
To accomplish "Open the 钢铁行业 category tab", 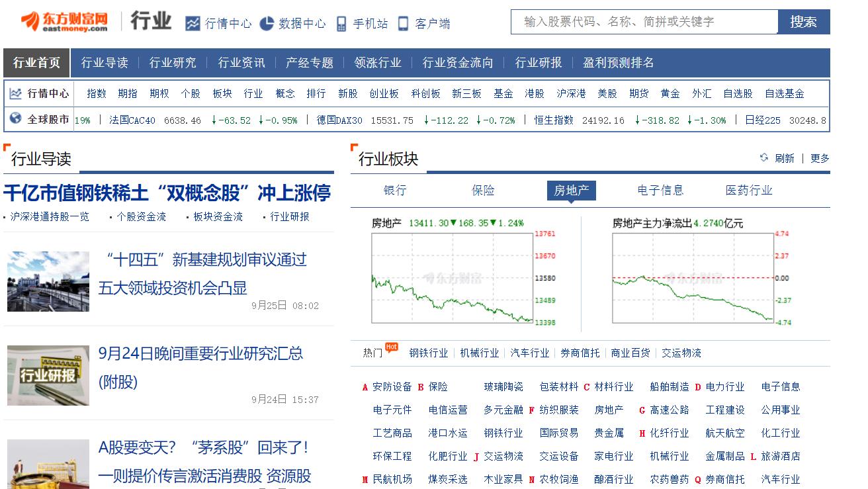I will point(429,353).
